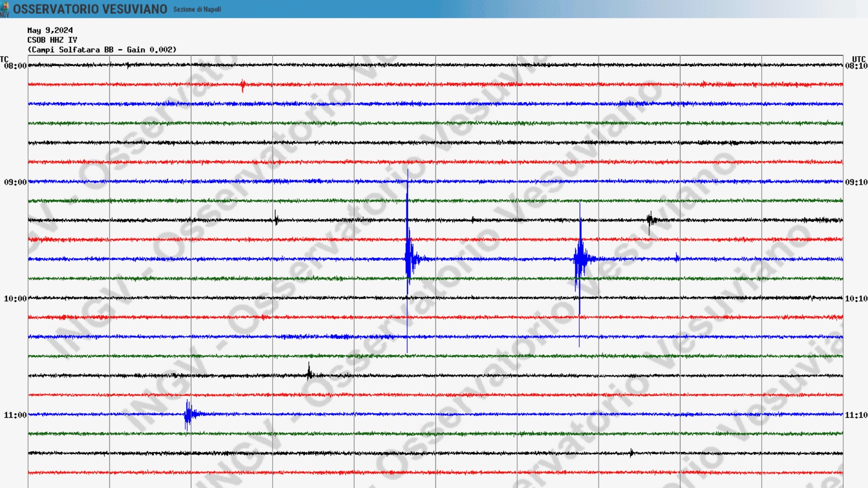
Task: Click the Campi Solfatara BB gain label
Action: (x=102, y=50)
